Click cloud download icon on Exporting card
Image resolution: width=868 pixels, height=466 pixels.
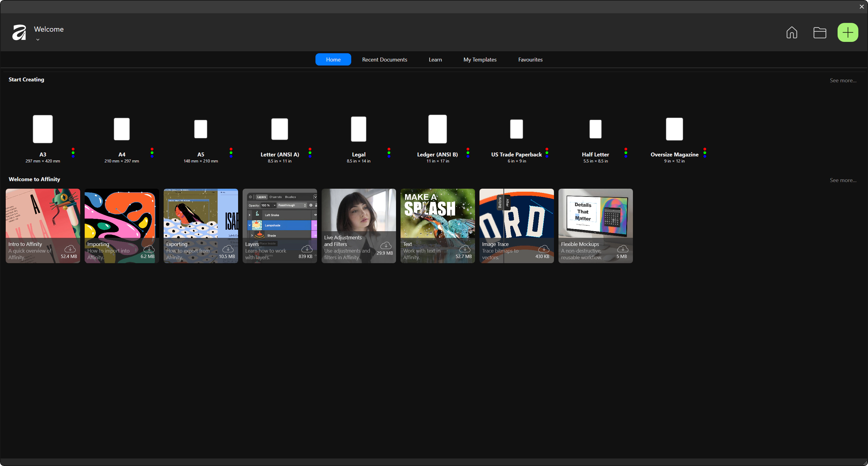pyautogui.click(x=228, y=249)
